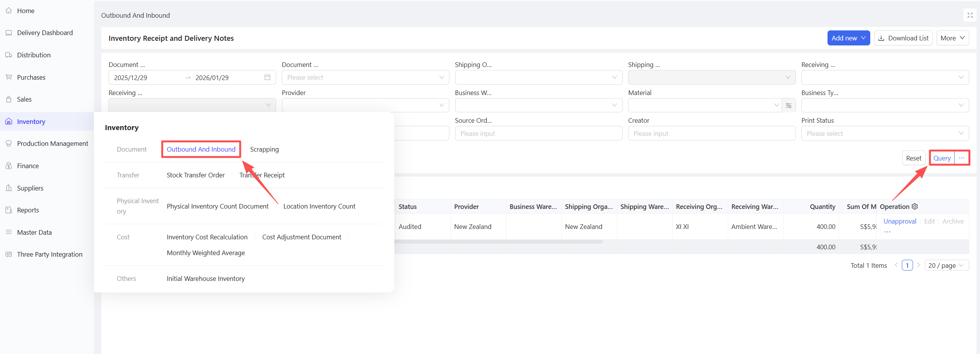The image size is (980, 354).
Task: Click the Home icon in sidebar
Action: coord(9,11)
